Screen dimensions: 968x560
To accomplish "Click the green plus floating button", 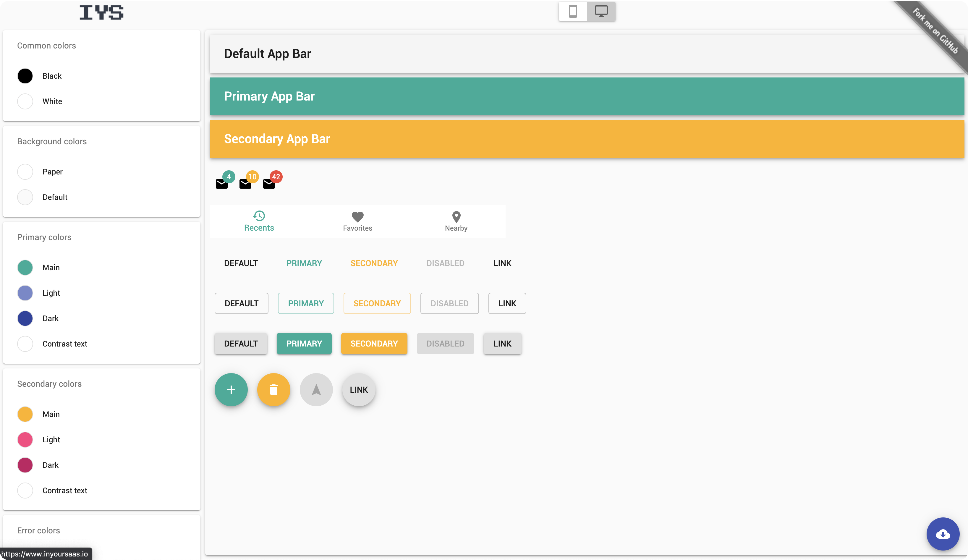I will point(231,389).
